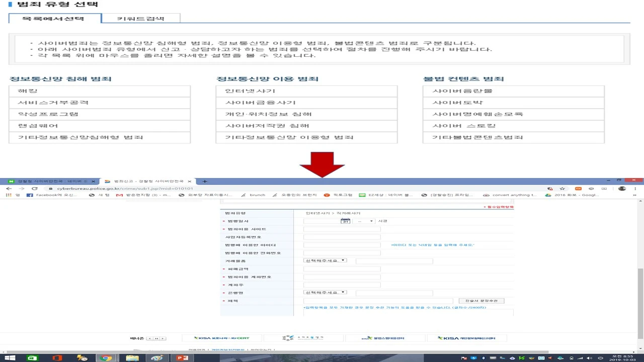644x362 pixels.
Task: Pick 기타불법콘텐츠범죄 option
Action: (514, 137)
